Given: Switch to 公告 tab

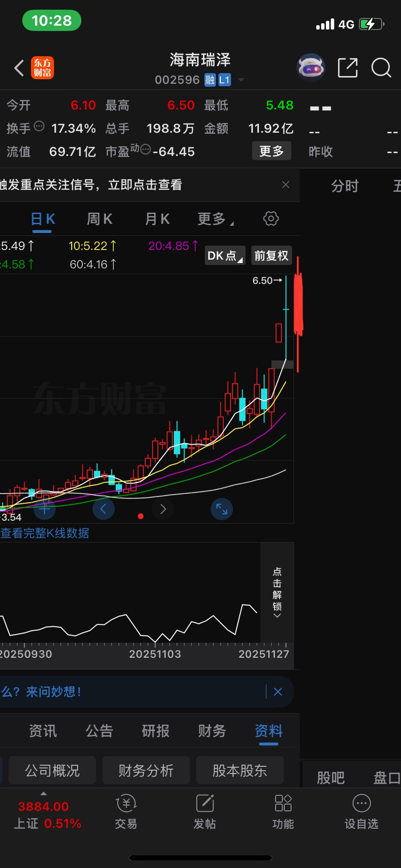Looking at the screenshot, I should pyautogui.click(x=99, y=731).
